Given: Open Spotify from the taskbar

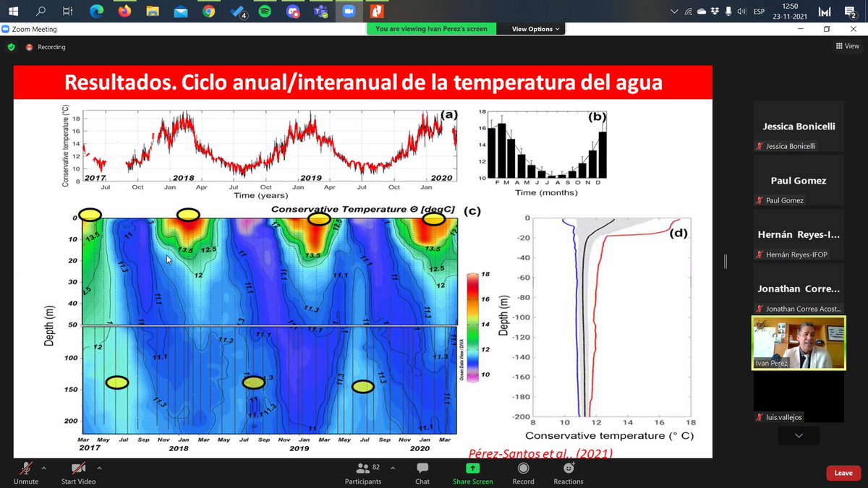Looking at the screenshot, I should pyautogui.click(x=265, y=12).
